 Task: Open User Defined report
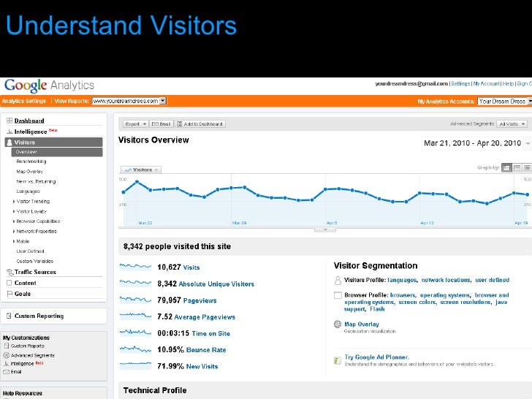pyautogui.click(x=30, y=251)
